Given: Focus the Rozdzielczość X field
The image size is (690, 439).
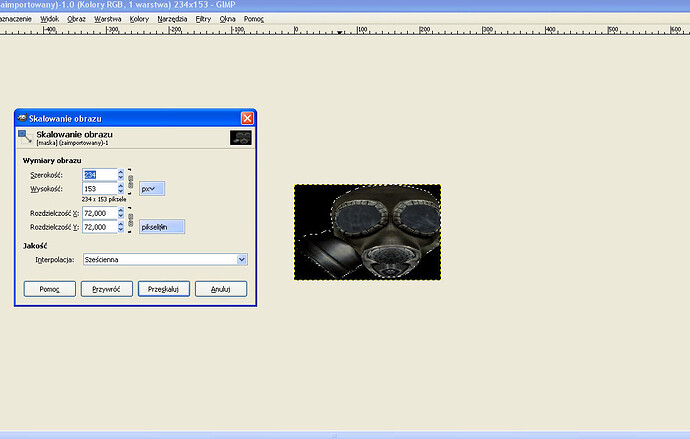Looking at the screenshot, I should click(100, 213).
